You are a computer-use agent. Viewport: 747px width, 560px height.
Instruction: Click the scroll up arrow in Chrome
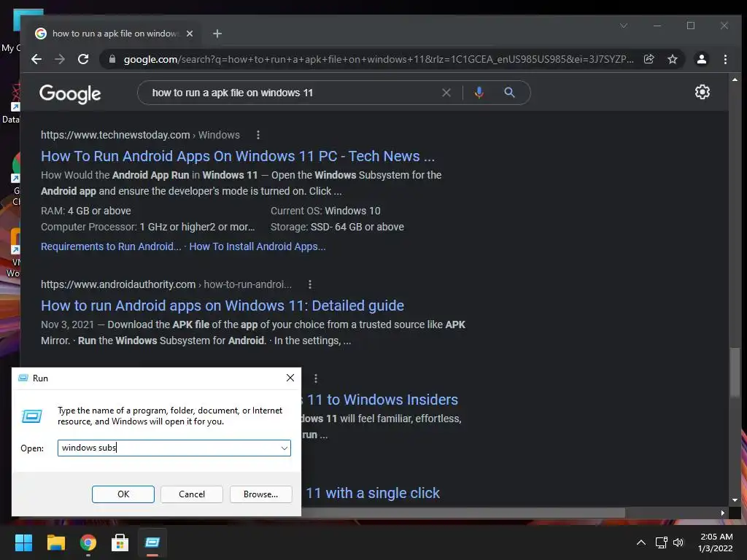click(735, 79)
